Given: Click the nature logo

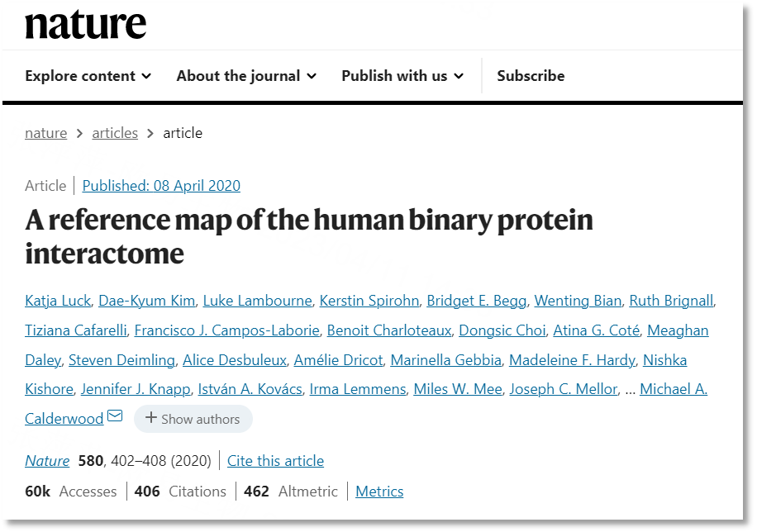Looking at the screenshot, I should click(85, 24).
